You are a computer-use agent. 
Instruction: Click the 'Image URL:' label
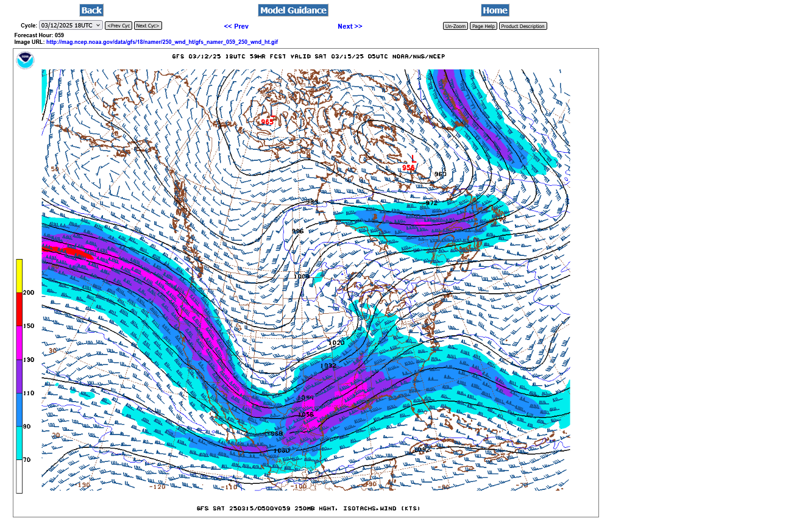pos(30,42)
